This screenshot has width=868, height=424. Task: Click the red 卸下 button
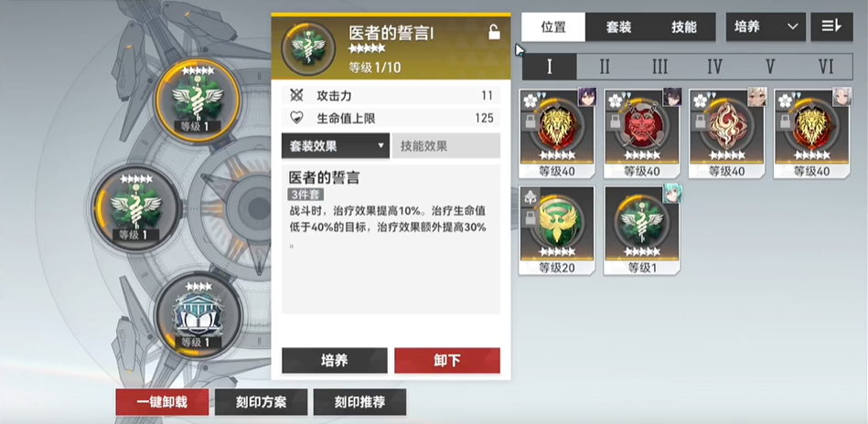[x=447, y=360]
